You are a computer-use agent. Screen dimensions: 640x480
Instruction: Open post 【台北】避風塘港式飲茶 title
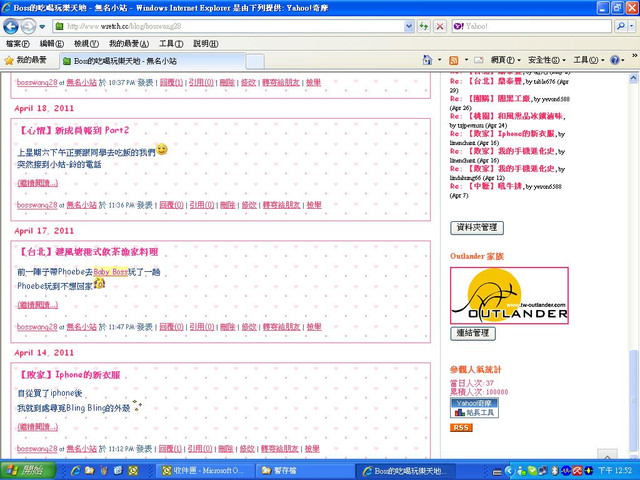88,252
